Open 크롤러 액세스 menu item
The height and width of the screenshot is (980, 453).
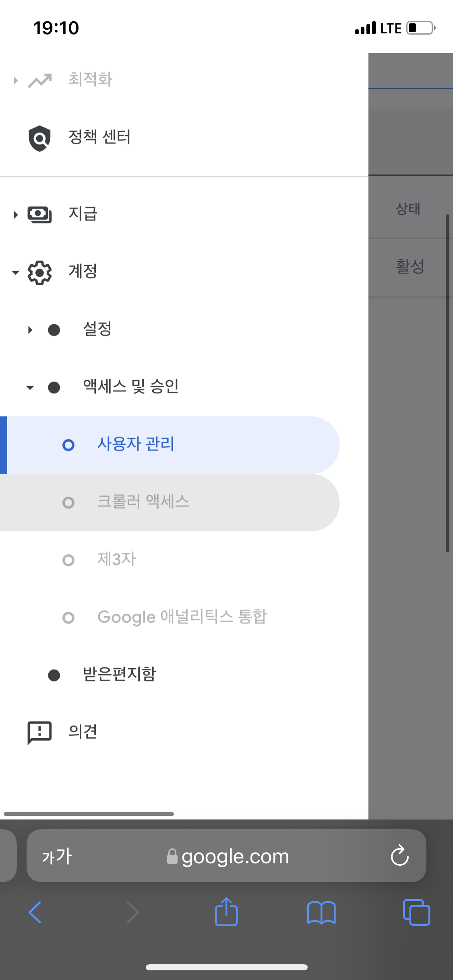tap(143, 502)
